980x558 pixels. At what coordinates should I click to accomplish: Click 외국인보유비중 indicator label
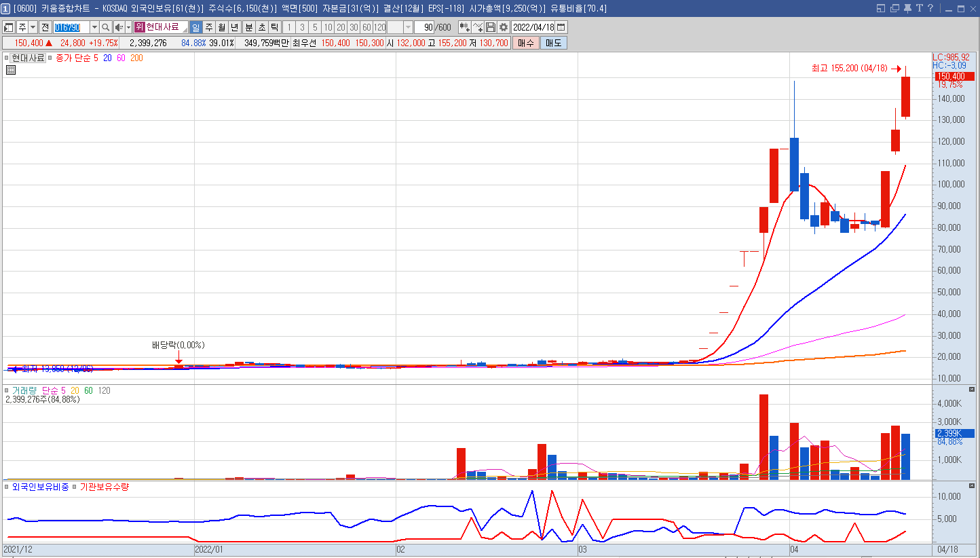click(x=41, y=487)
